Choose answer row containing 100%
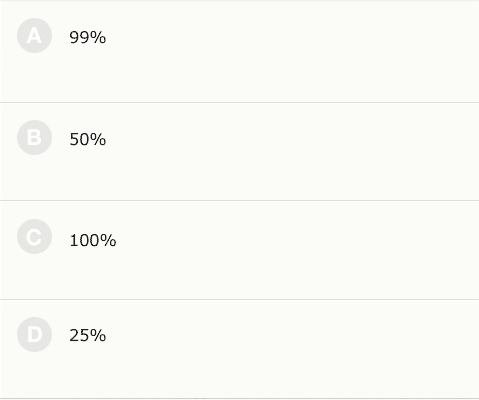 pyautogui.click(x=239, y=250)
